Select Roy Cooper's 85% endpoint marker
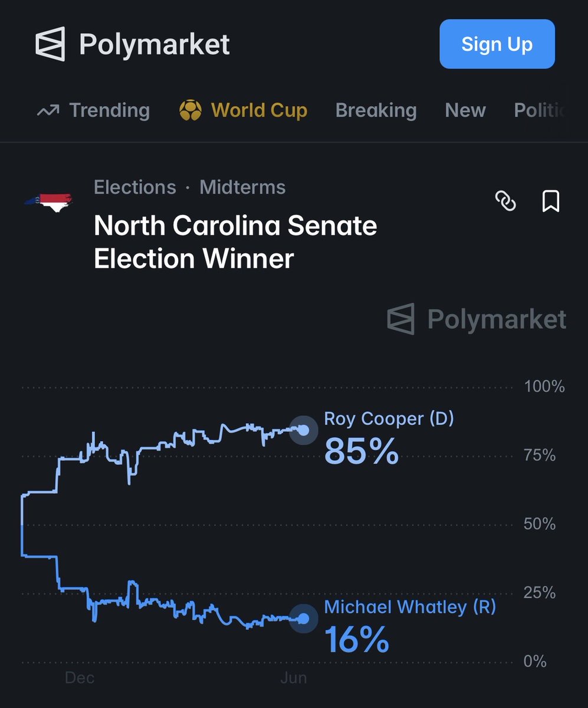The height and width of the screenshot is (708, 588). point(303,430)
